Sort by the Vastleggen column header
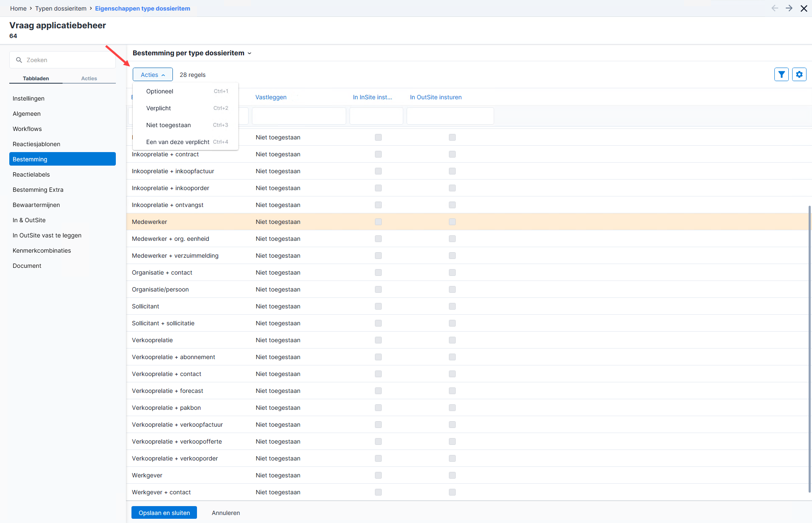The width and height of the screenshot is (812, 523). [271, 97]
